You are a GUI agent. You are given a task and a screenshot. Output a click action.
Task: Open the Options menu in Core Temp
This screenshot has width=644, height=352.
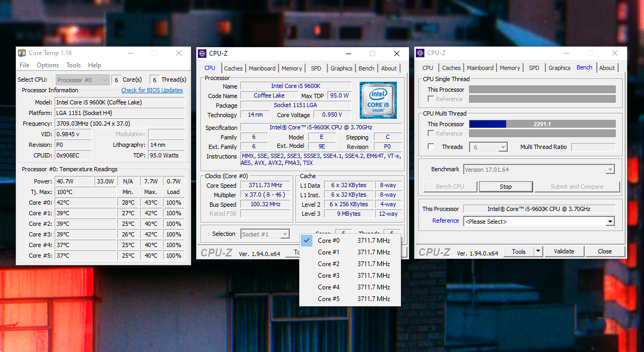click(48, 65)
